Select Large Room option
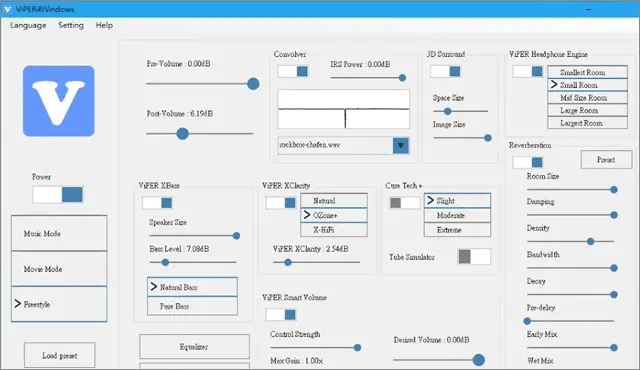This screenshot has height=370, width=640. pos(587,110)
